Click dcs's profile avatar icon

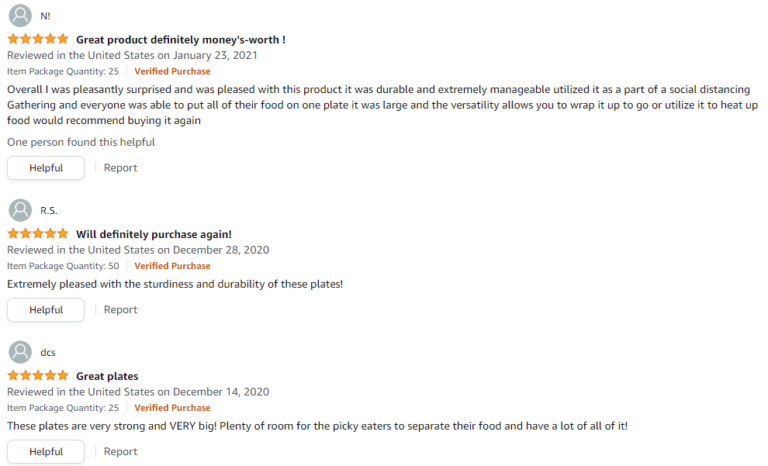pos(19,352)
